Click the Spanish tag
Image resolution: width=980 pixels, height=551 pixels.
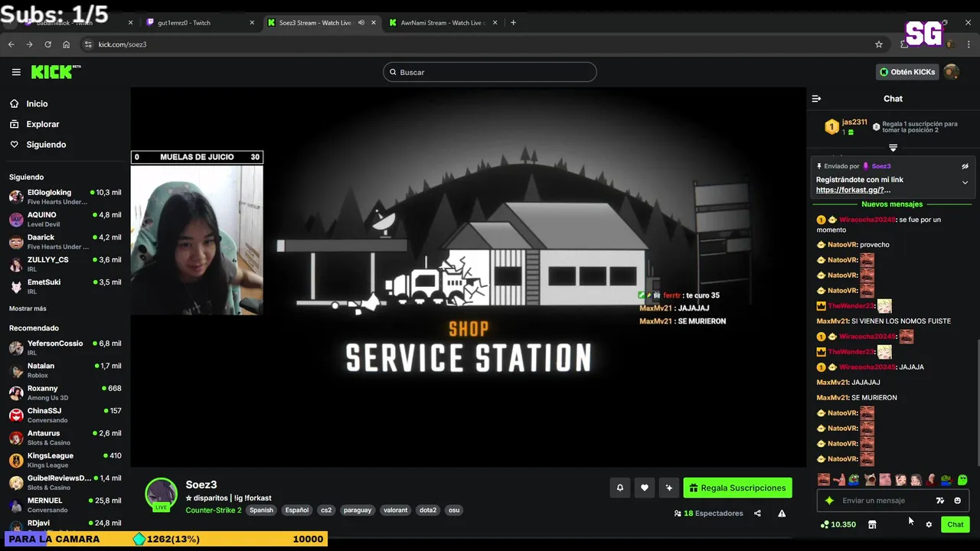pyautogui.click(x=261, y=510)
